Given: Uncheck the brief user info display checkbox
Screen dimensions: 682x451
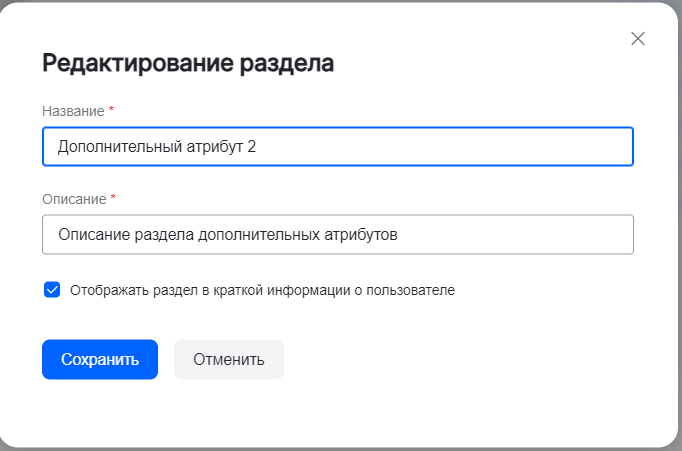Looking at the screenshot, I should coord(52,290).
